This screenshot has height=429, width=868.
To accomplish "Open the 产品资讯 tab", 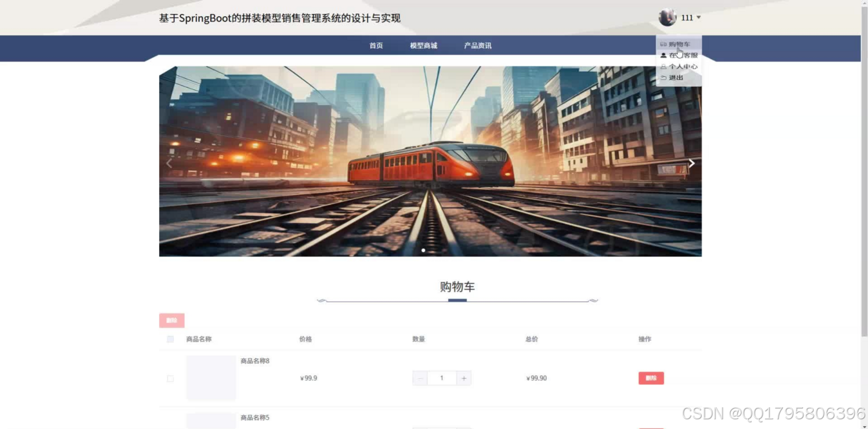I will [477, 46].
